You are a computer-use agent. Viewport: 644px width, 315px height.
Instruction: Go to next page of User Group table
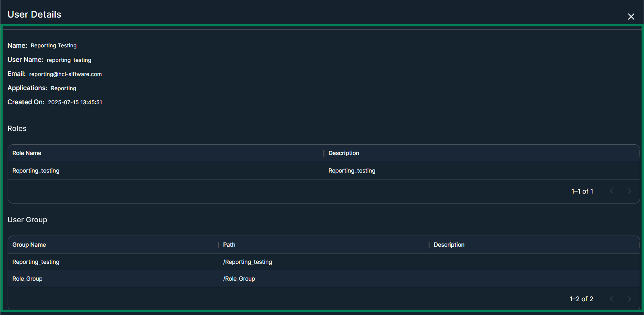click(630, 299)
